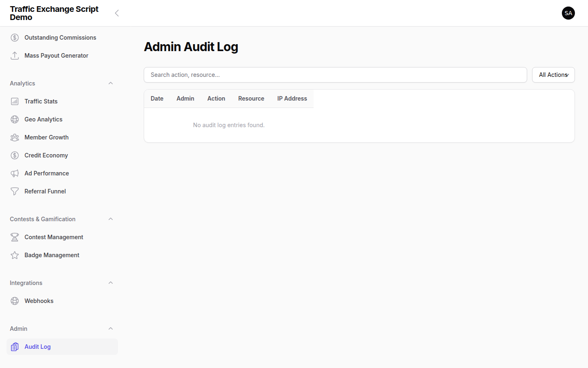
Task: Click the Ad Performance megaphone icon
Action: pos(15,173)
